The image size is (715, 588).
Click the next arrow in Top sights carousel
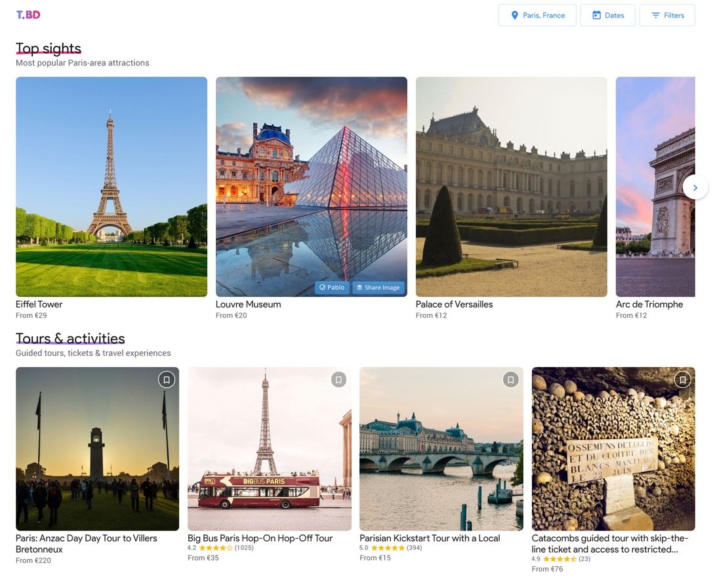(695, 187)
